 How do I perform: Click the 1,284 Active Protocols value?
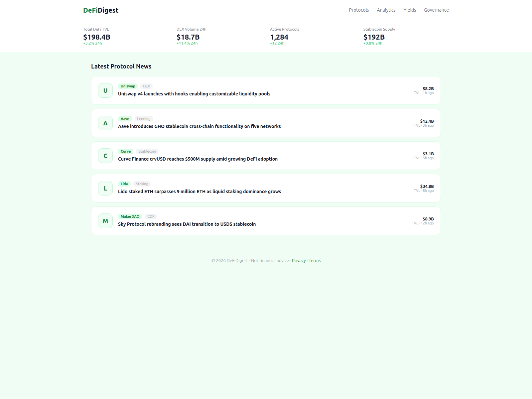point(279,37)
